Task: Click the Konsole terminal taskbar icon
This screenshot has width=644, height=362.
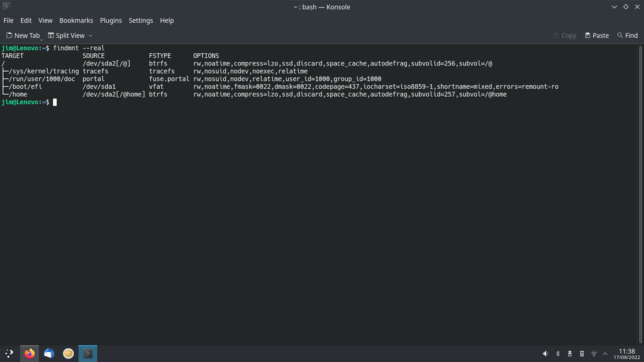Action: [x=88, y=354]
